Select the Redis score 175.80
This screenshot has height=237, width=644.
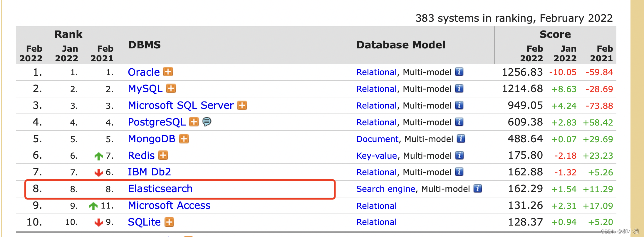pos(525,155)
